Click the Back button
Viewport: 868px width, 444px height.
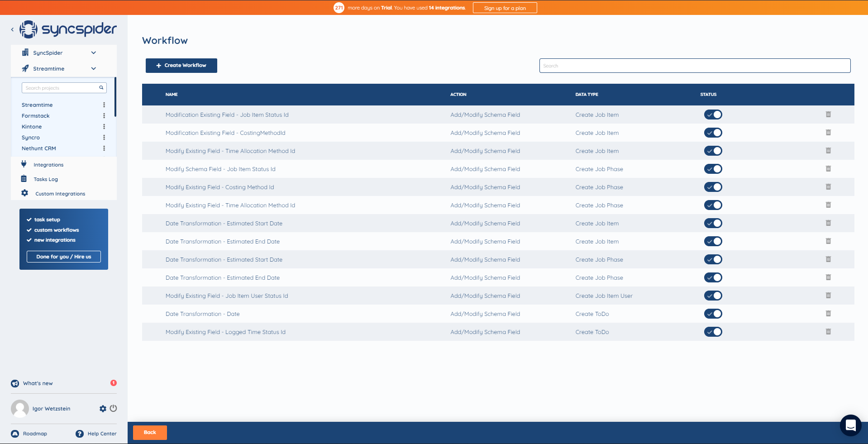pos(150,433)
